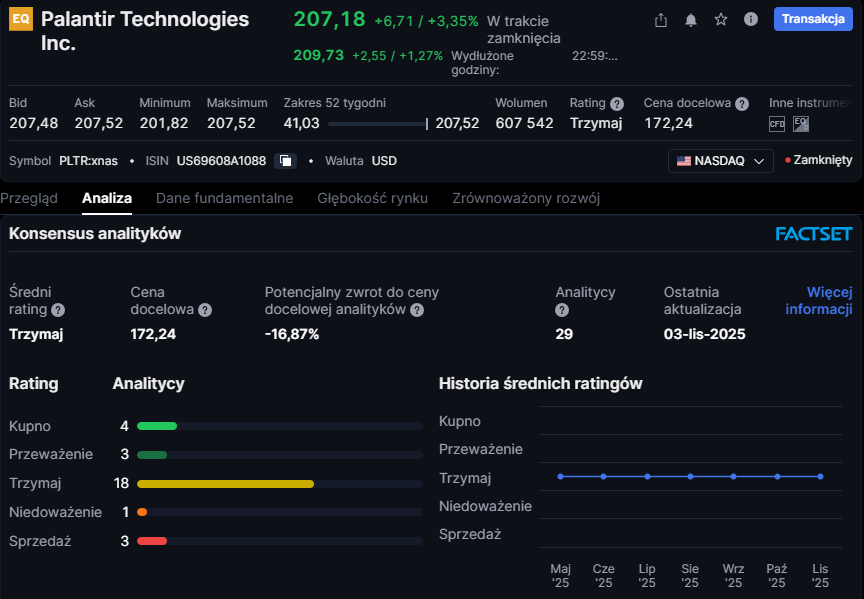The height and width of the screenshot is (599, 864).
Task: Switch to the Przegląd tab
Action: pos(29,198)
